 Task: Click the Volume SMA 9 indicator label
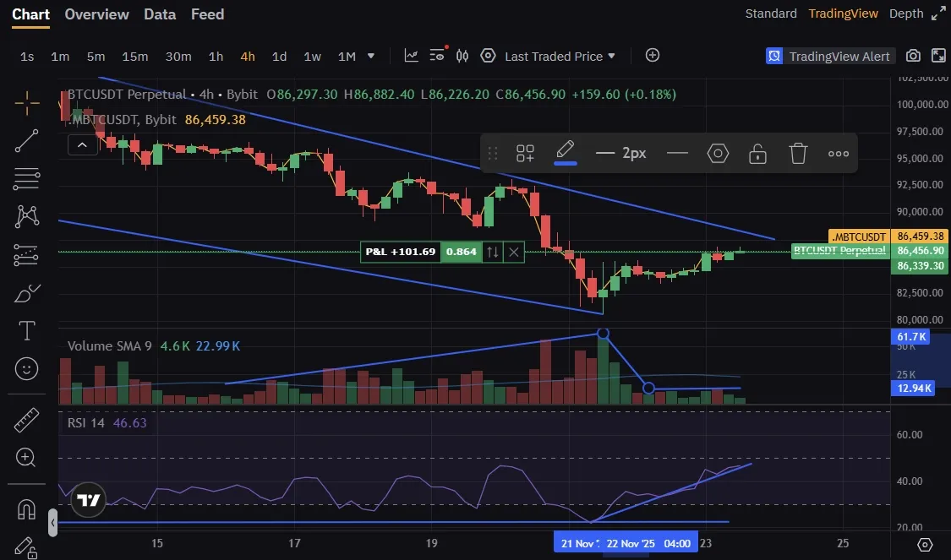109,346
